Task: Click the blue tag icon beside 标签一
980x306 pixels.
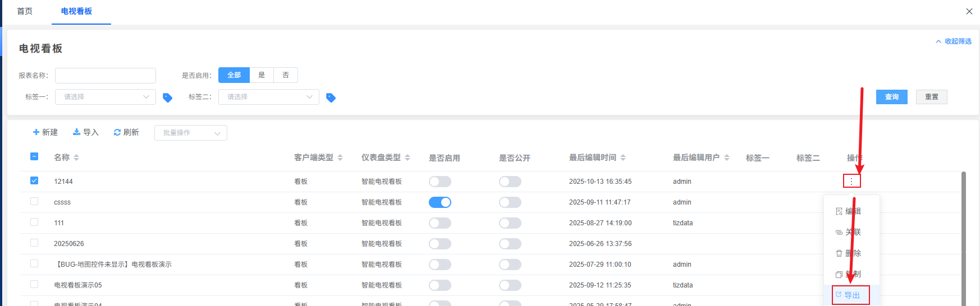Action: [x=167, y=98]
